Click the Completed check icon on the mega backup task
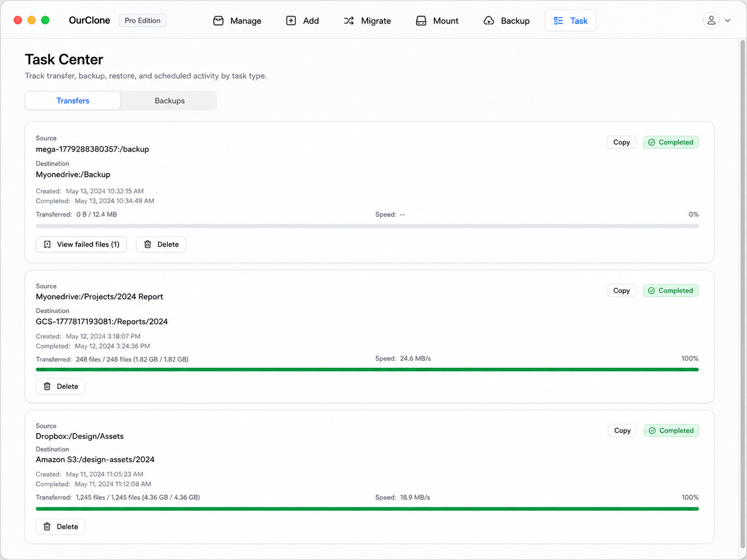Screen dimensions: 747x560 [x=652, y=142]
